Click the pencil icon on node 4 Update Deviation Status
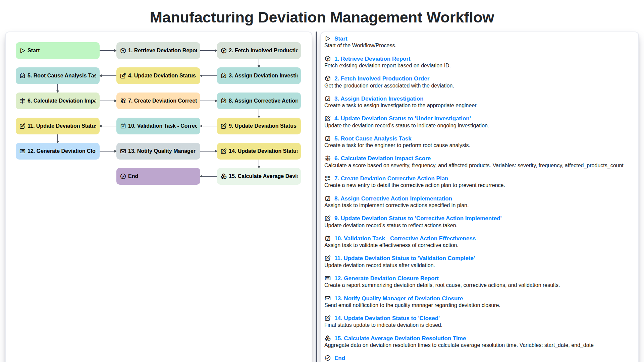Image resolution: width=644 pixels, height=362 pixels. (123, 76)
